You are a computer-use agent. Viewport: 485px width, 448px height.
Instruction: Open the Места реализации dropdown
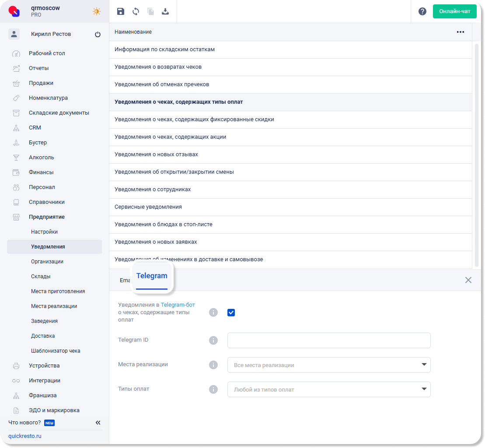328,365
